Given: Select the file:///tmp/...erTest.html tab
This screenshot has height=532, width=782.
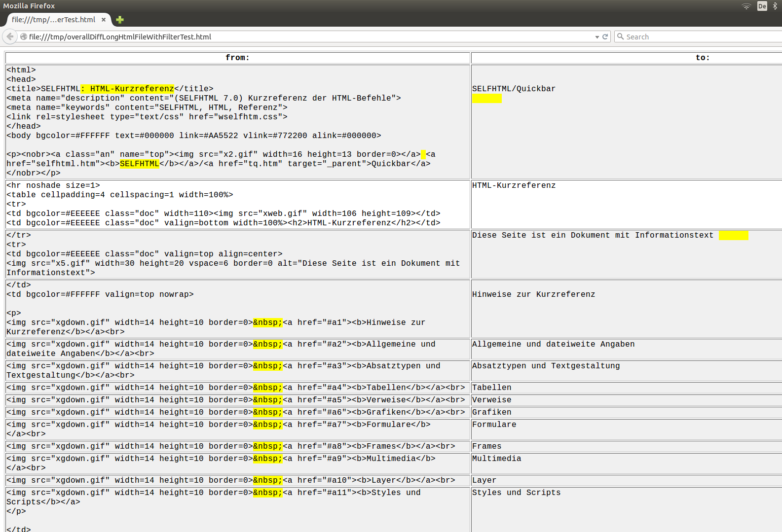Looking at the screenshot, I should (58, 20).
